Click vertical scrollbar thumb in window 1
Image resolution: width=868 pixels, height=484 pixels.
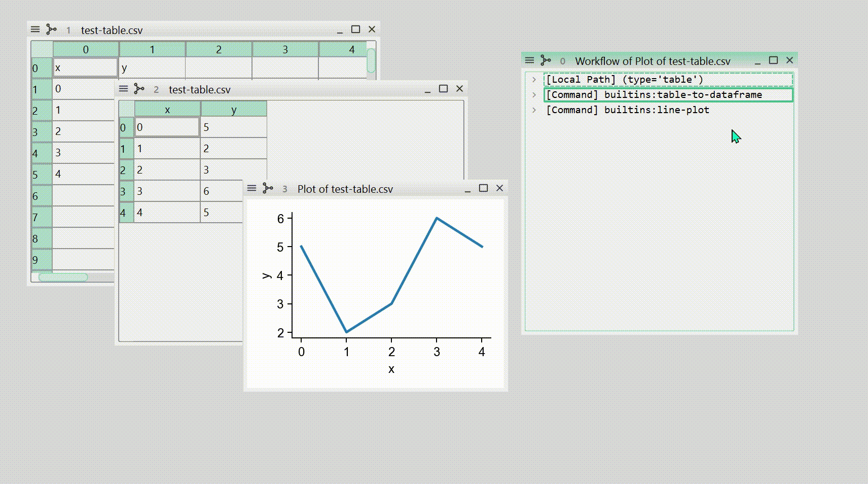(x=371, y=60)
